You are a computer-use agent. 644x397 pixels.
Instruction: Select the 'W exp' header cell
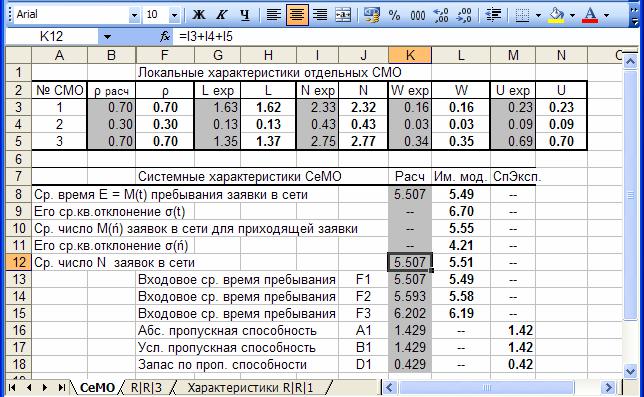(x=410, y=90)
